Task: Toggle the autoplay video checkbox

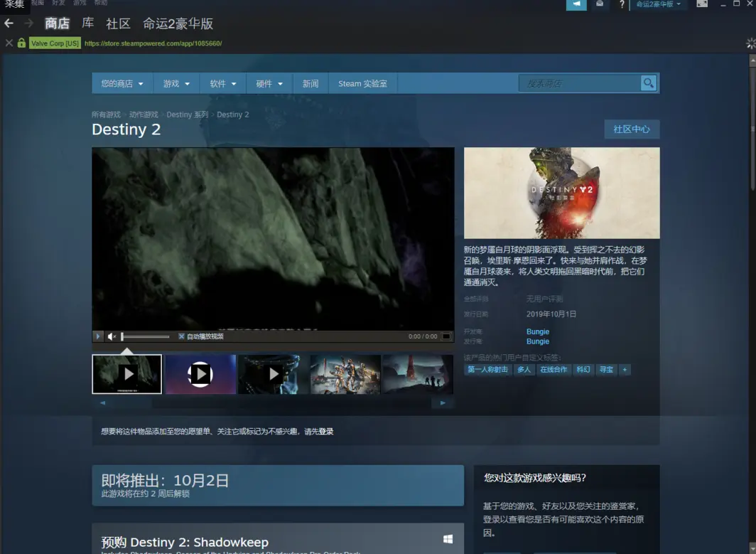Action: 181,336
